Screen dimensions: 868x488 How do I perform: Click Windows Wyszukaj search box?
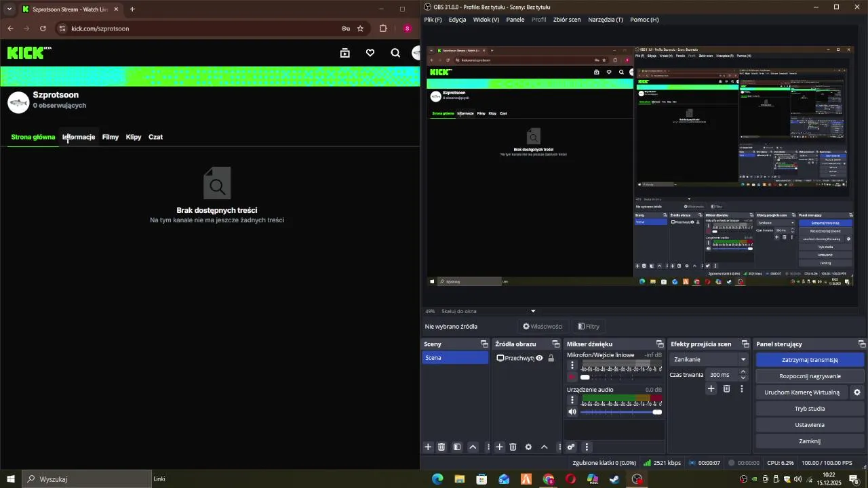pyautogui.click(x=87, y=479)
